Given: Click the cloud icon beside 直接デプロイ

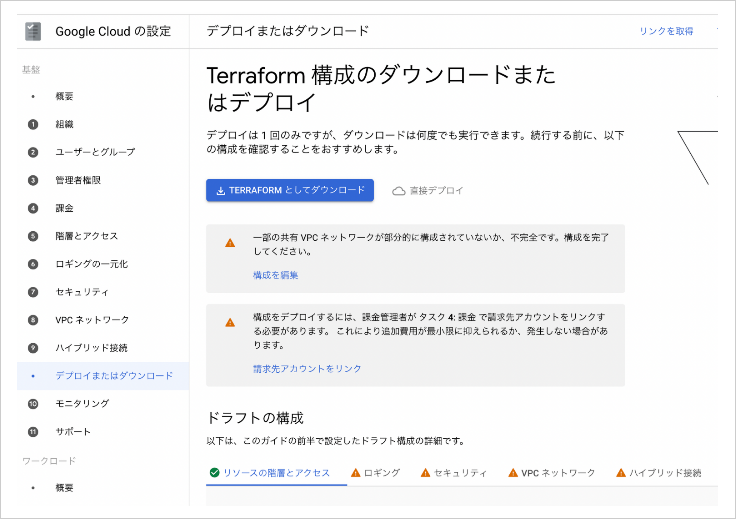Looking at the screenshot, I should point(399,191).
